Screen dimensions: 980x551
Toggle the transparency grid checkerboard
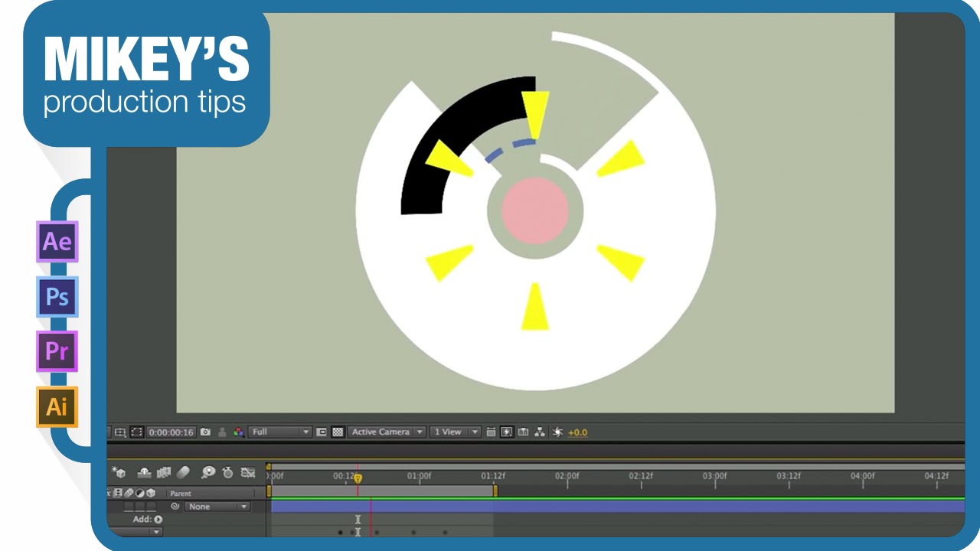338,432
